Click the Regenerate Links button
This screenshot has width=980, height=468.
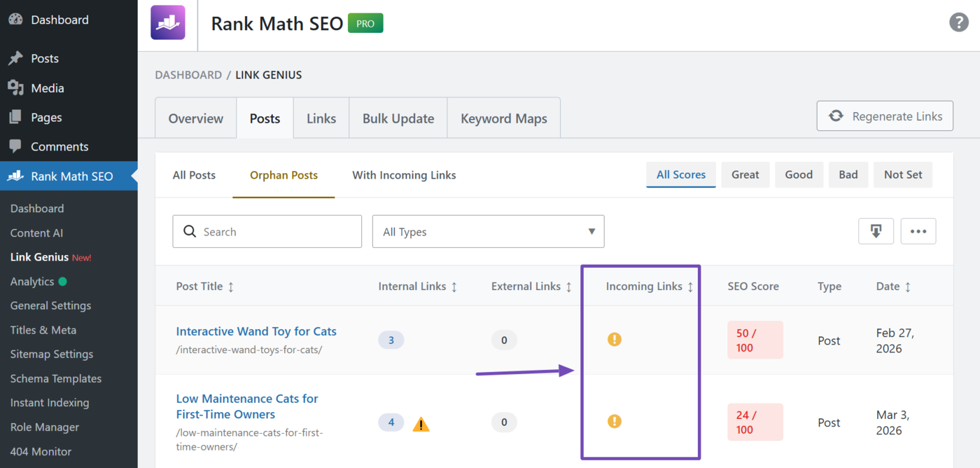[885, 116]
